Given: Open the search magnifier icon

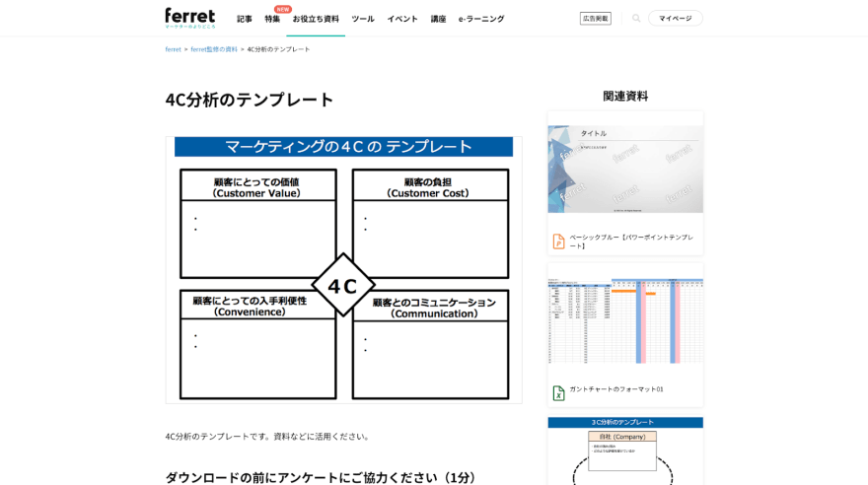Looking at the screenshot, I should [636, 19].
